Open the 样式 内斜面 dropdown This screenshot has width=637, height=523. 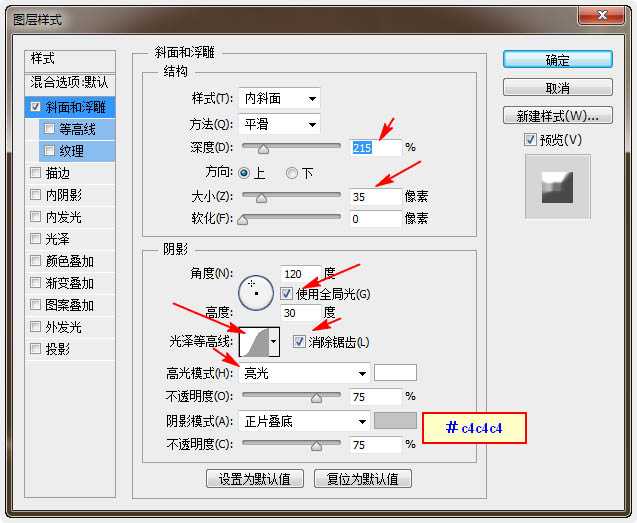click(x=280, y=98)
